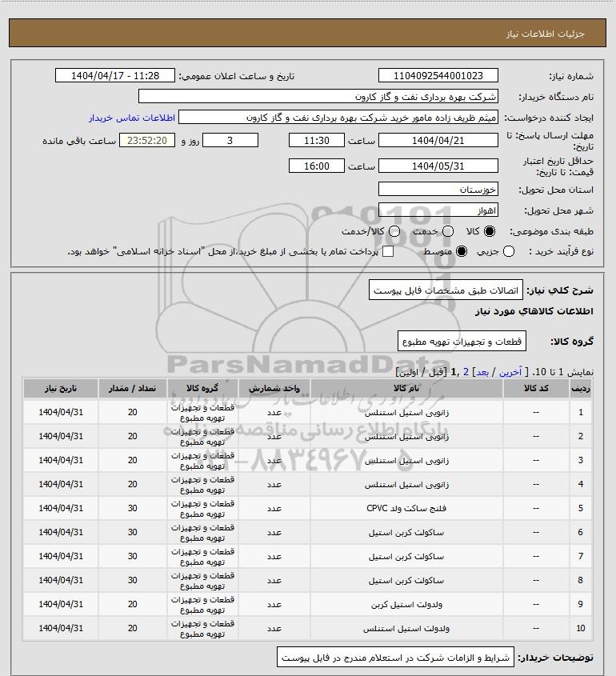Screen dimensions: 616x676
Task: Click the کد کالا column header
Action: [536, 389]
